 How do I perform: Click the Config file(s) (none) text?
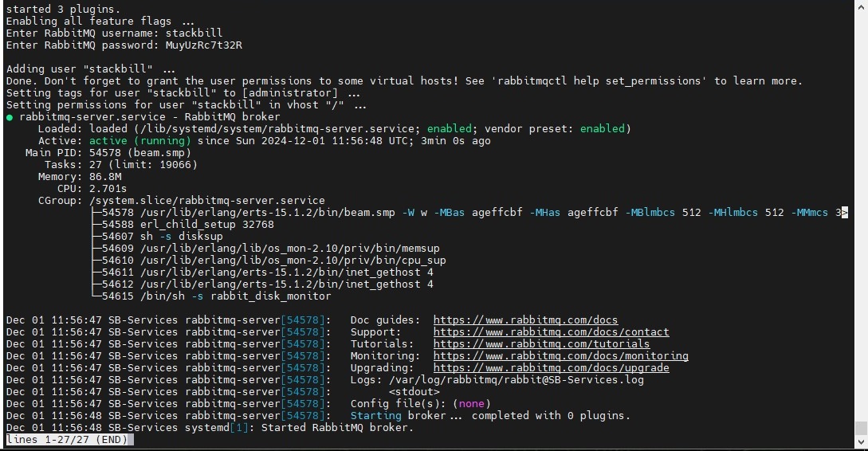(x=421, y=403)
